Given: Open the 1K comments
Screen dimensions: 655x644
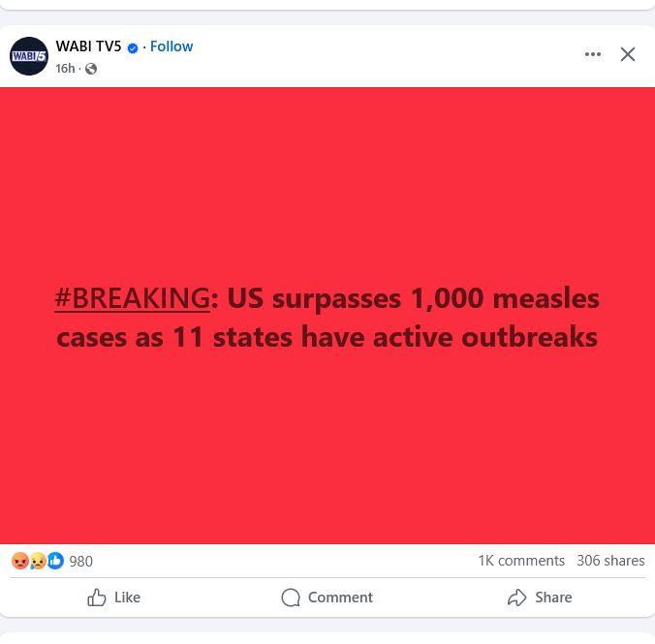Looking at the screenshot, I should tap(521, 561).
